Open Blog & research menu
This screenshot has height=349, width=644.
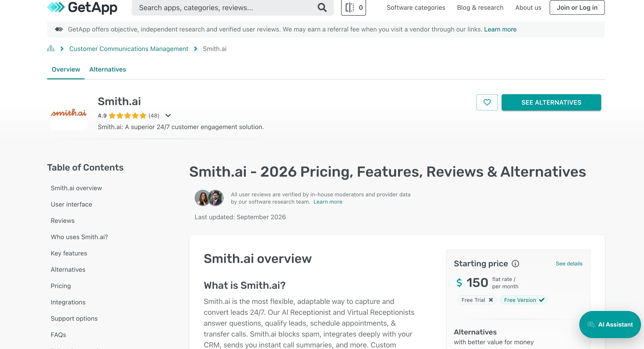(x=480, y=7)
